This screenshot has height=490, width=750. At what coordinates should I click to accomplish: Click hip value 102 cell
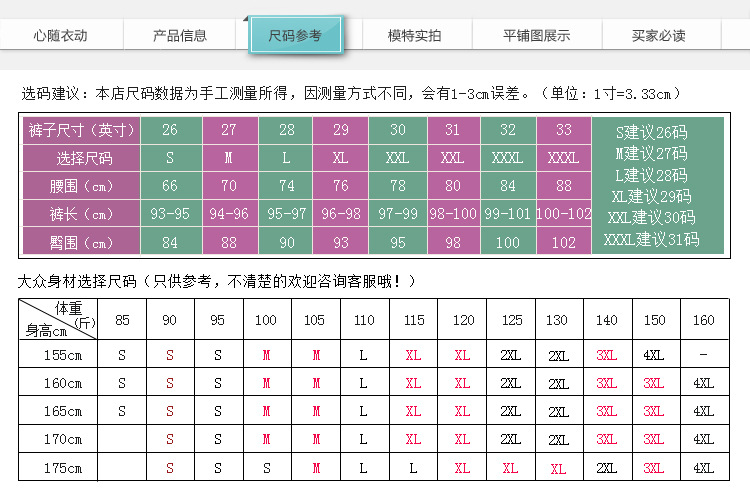[x=564, y=242]
